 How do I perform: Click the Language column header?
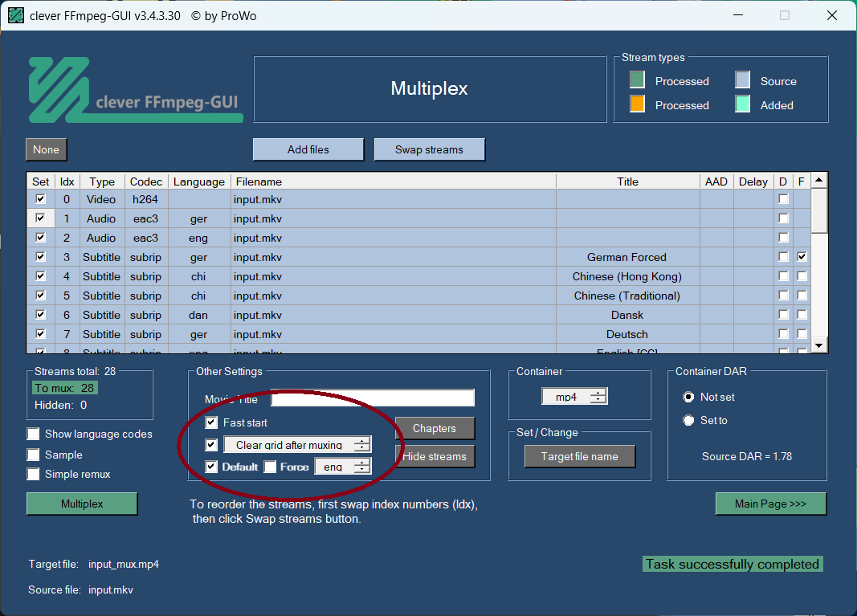tap(199, 182)
